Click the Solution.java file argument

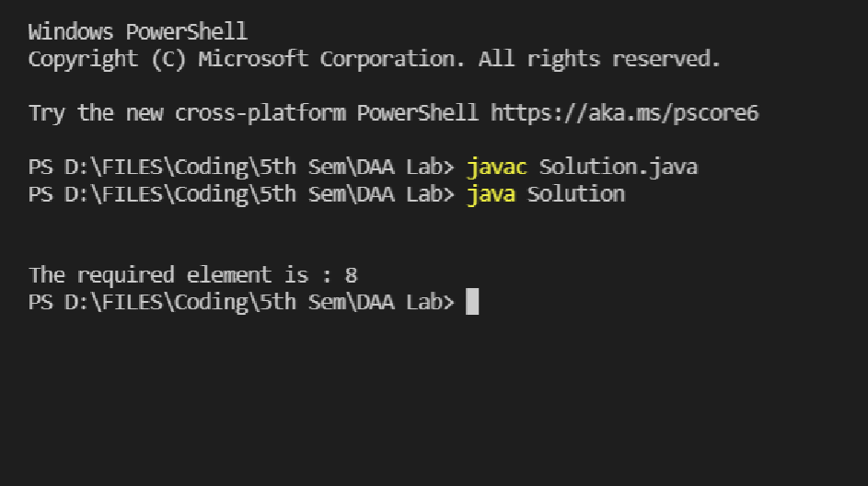[x=619, y=168]
